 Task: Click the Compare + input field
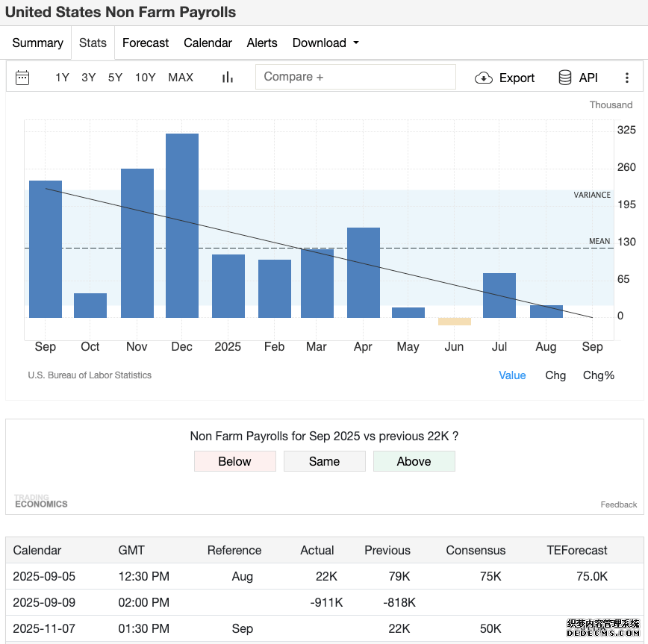355,77
